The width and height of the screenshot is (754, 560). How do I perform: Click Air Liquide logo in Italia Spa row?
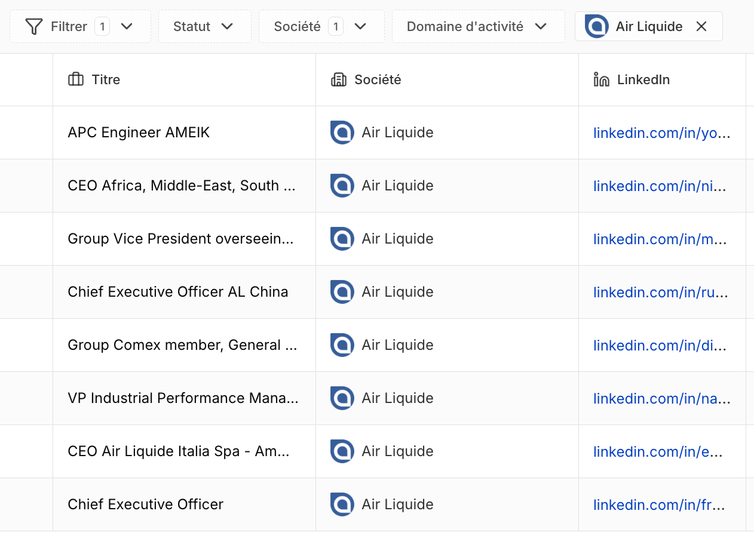pyautogui.click(x=342, y=451)
